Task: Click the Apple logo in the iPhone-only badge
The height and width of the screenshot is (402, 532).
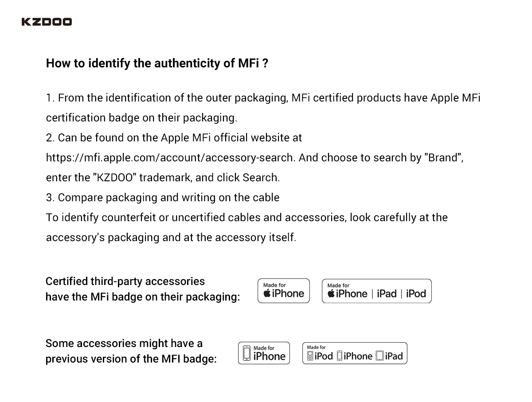Action: coord(267,293)
